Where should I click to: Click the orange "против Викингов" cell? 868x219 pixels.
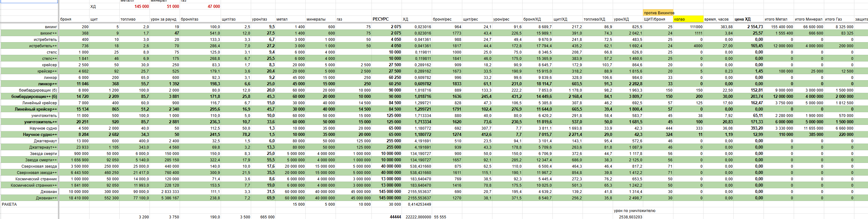(658, 13)
